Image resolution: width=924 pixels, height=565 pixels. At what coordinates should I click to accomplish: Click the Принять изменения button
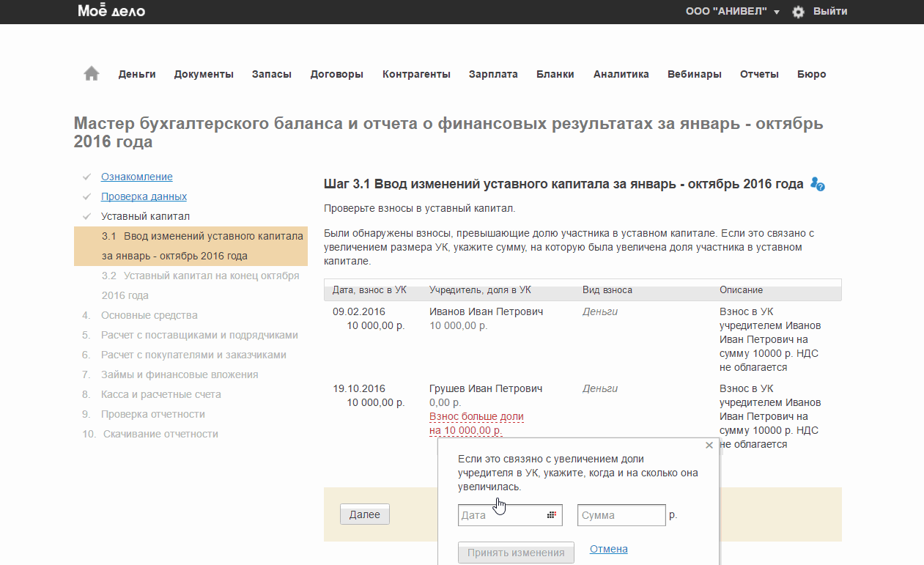[516, 553]
